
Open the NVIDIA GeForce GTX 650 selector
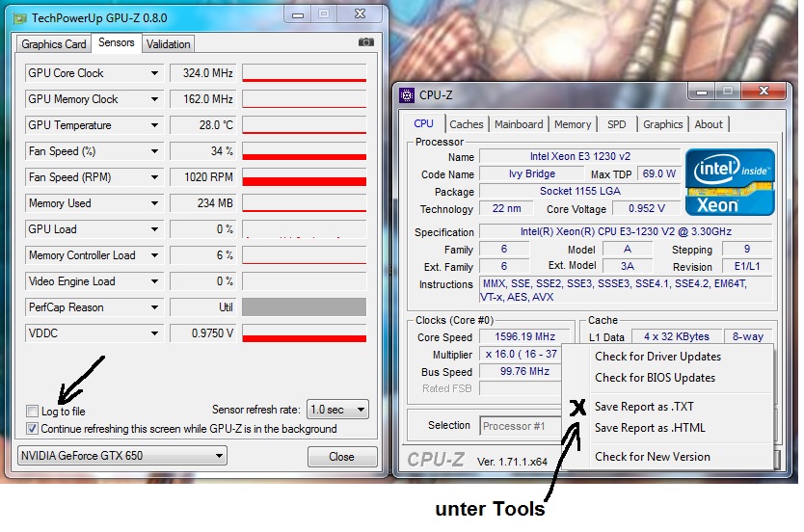(x=122, y=456)
